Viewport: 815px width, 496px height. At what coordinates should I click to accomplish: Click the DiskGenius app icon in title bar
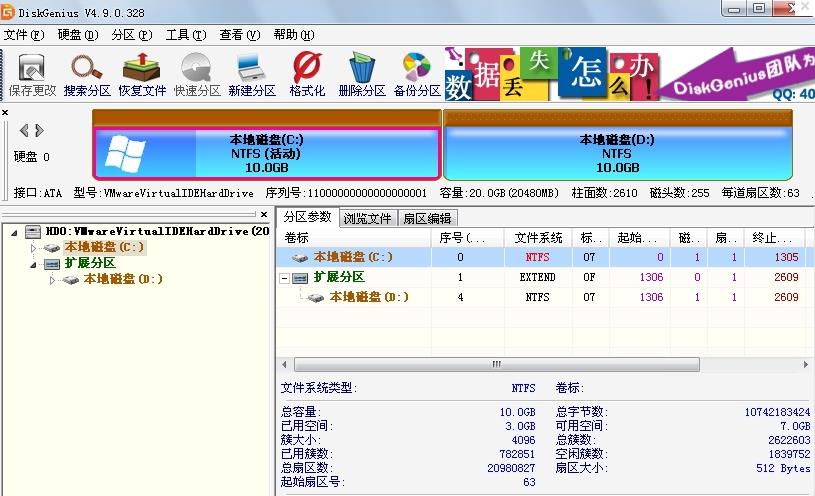(7, 11)
